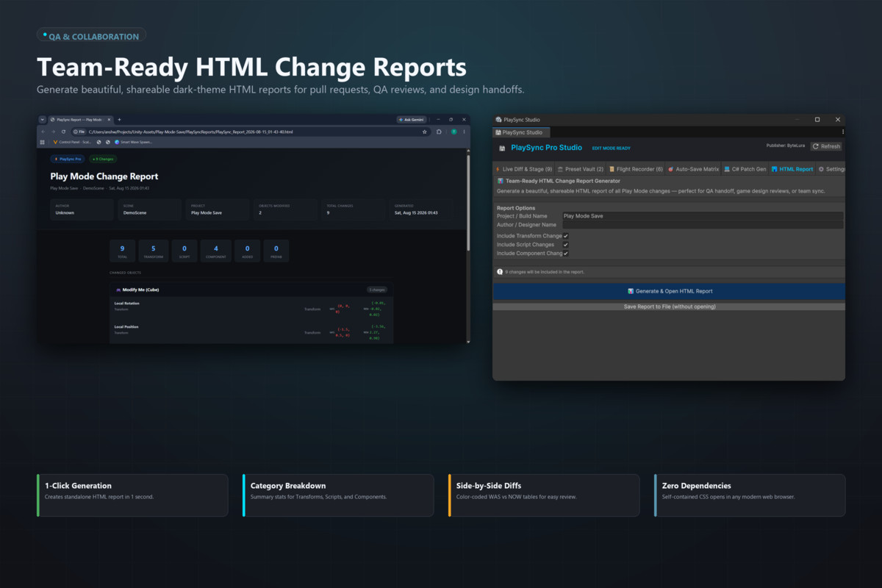The height and width of the screenshot is (588, 882).
Task: Click the QA & Collaboration pill label
Action: [91, 36]
